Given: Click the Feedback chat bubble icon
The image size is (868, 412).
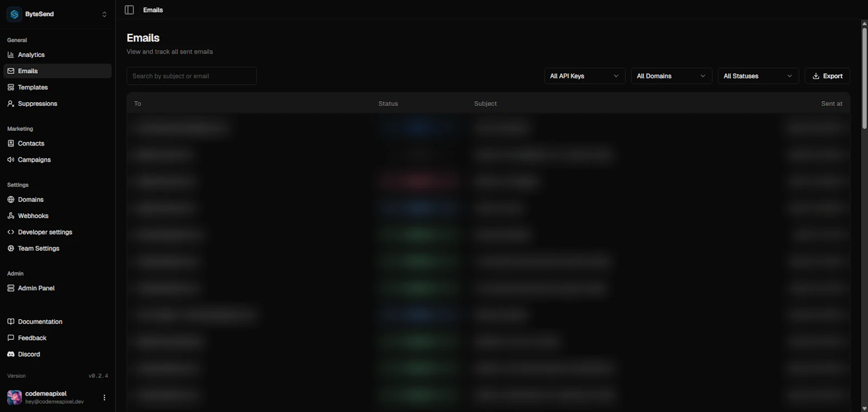Looking at the screenshot, I should point(11,338).
